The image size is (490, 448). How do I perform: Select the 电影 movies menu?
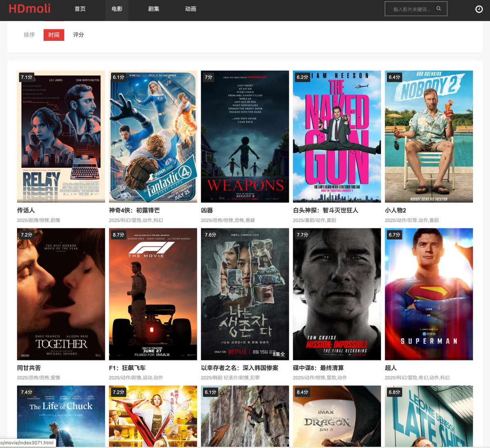[117, 9]
